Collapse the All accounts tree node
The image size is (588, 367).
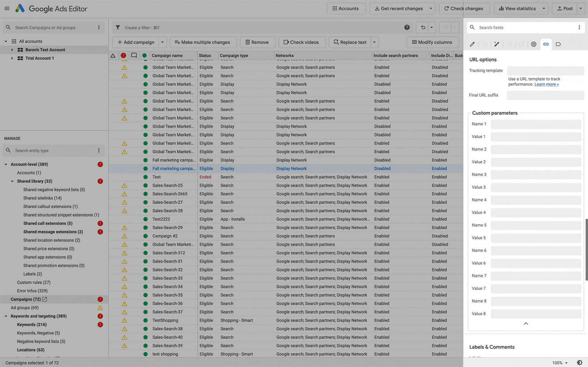tap(6, 41)
